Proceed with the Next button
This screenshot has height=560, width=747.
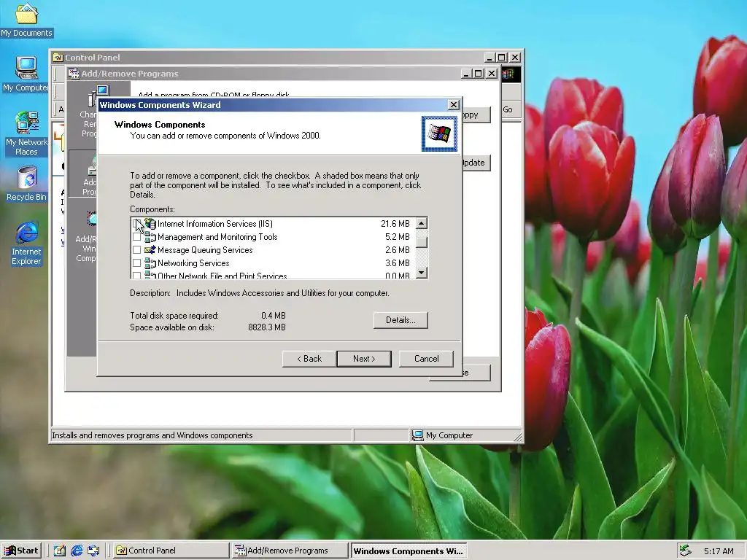pyautogui.click(x=364, y=359)
